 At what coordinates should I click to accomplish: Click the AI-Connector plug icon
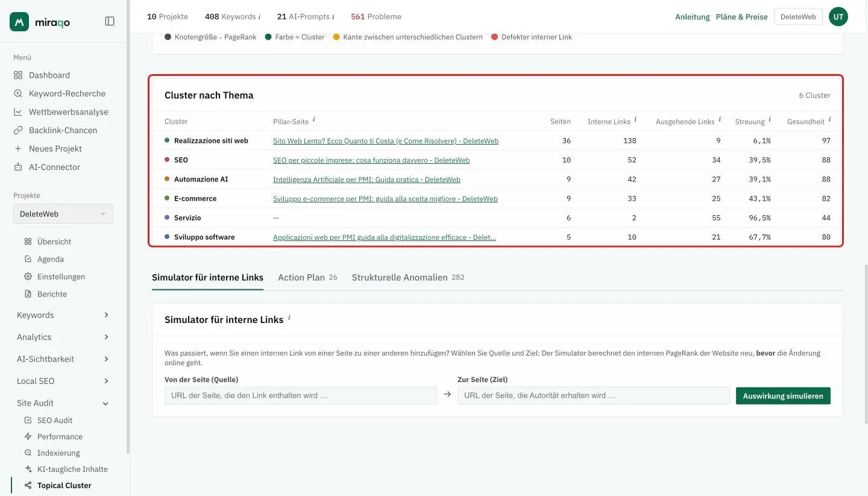pyautogui.click(x=18, y=167)
